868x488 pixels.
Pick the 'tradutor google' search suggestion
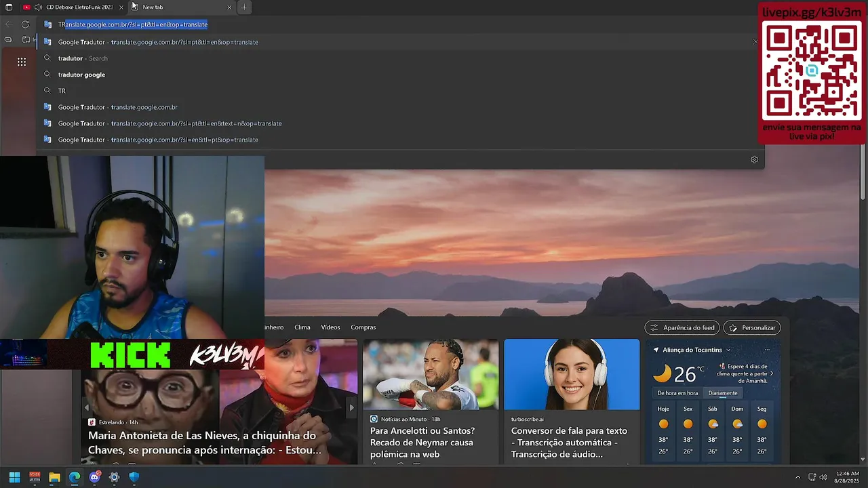(x=400, y=75)
